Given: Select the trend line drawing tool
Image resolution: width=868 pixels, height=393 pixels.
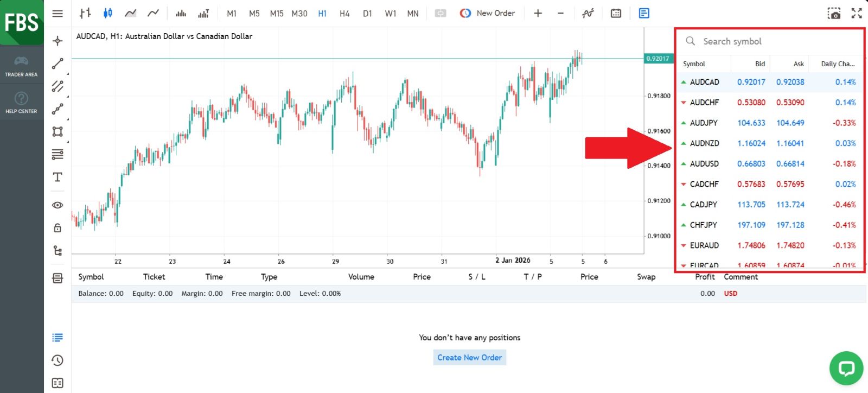Looking at the screenshot, I should pyautogui.click(x=58, y=64).
